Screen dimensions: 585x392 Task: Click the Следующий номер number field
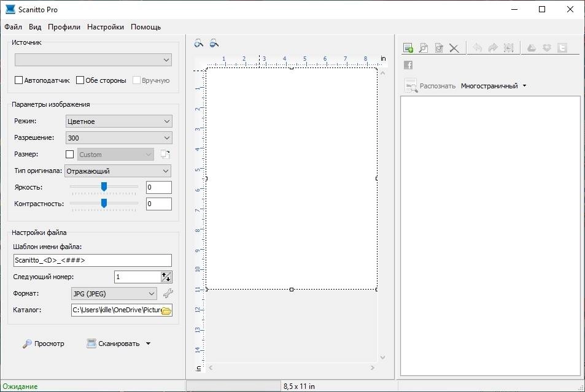(x=138, y=277)
